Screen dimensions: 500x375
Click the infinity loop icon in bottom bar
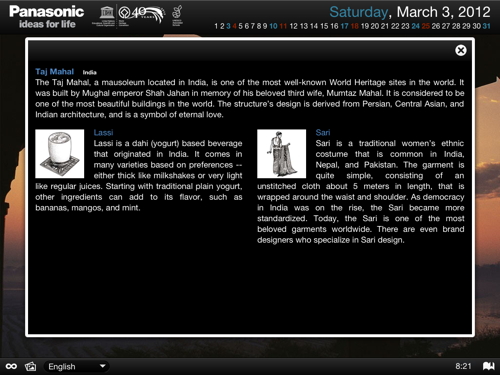pos(11,366)
